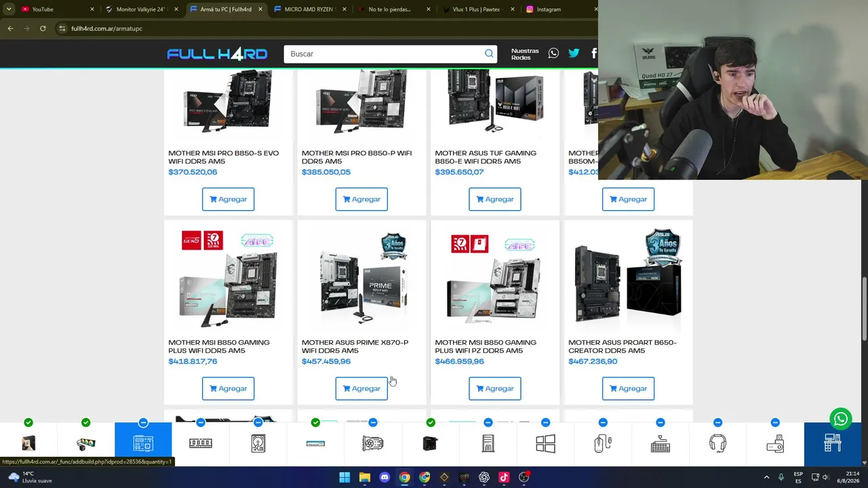The height and width of the screenshot is (488, 868).
Task: Select the keyboard step icon
Action: pyautogui.click(x=660, y=443)
